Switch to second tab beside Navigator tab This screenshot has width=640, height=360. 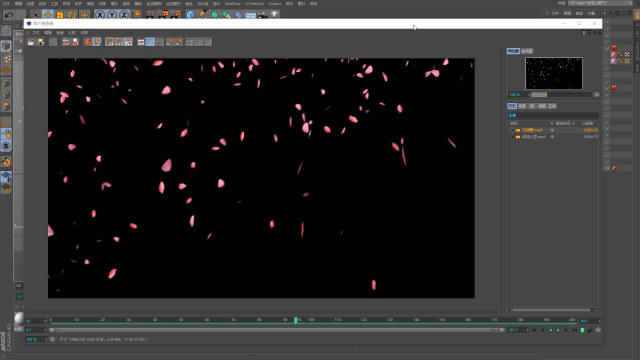point(527,51)
